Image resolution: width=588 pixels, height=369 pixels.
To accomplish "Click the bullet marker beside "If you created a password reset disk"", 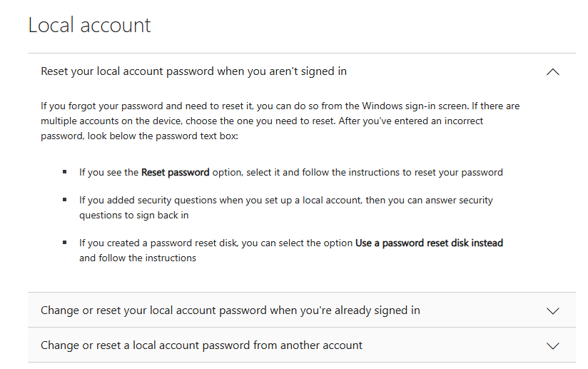I will pos(64,243).
